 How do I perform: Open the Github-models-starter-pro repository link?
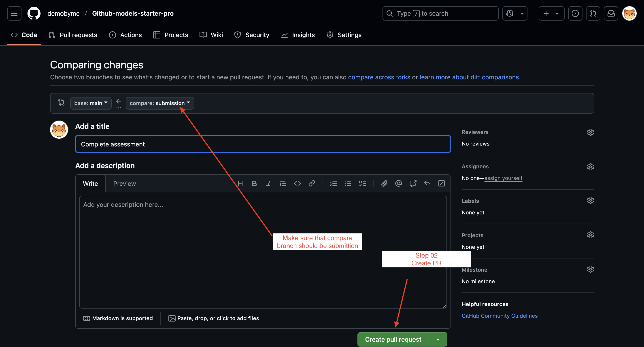[x=133, y=13]
